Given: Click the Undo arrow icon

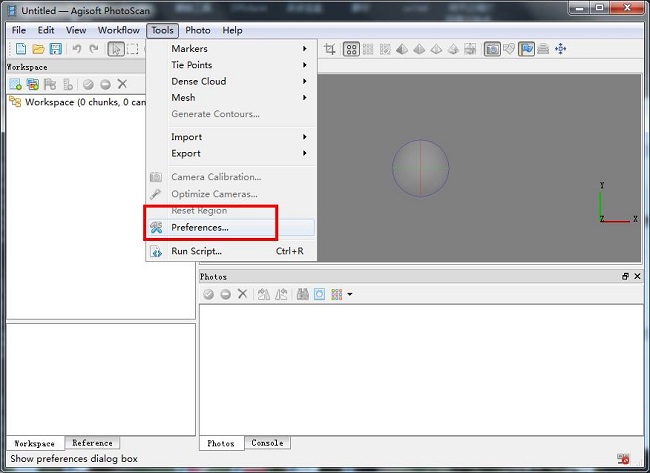Looking at the screenshot, I should tap(77, 49).
